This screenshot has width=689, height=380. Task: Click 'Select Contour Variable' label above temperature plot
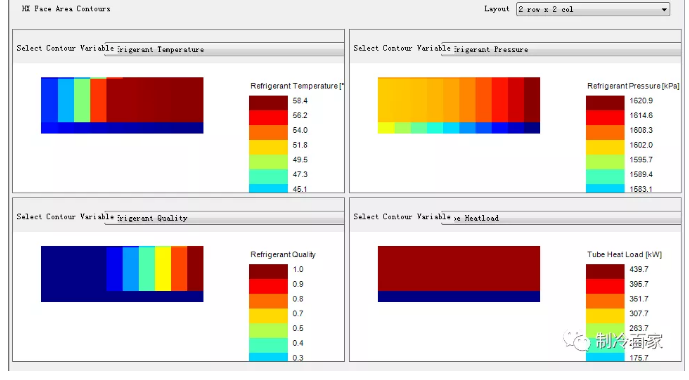[65, 48]
